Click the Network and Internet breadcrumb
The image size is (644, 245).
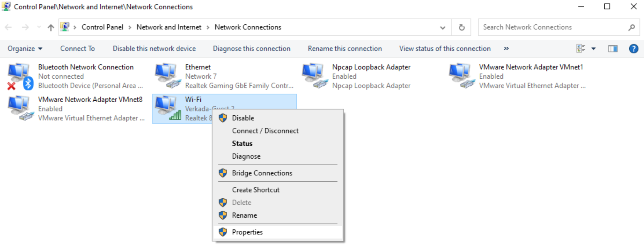(169, 27)
